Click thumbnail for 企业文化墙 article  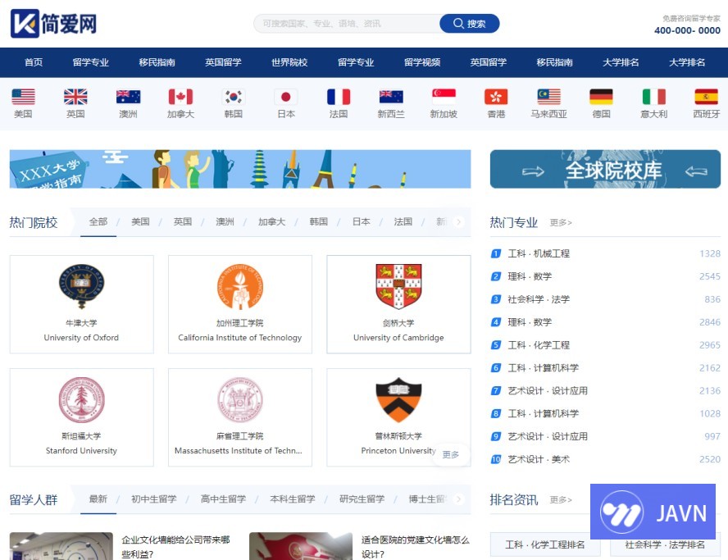[x=61, y=546]
